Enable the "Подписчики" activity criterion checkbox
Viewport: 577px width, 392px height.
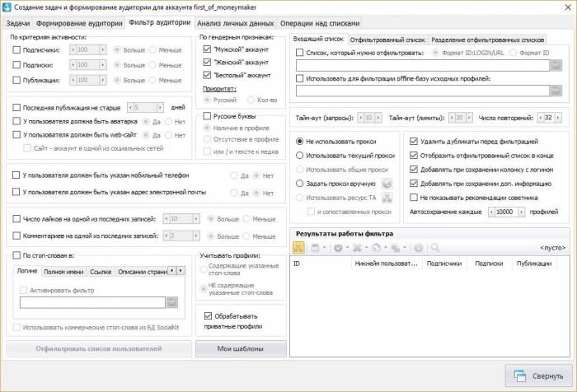17,50
